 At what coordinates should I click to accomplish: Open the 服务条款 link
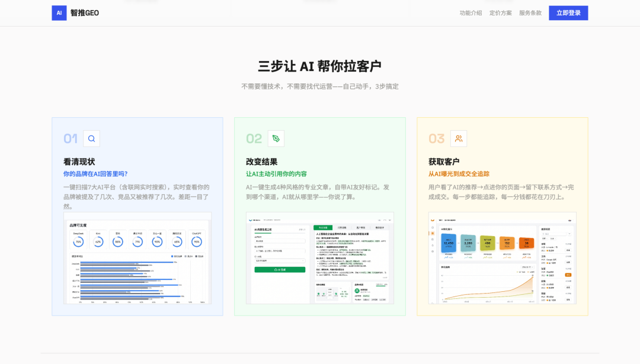(x=530, y=13)
